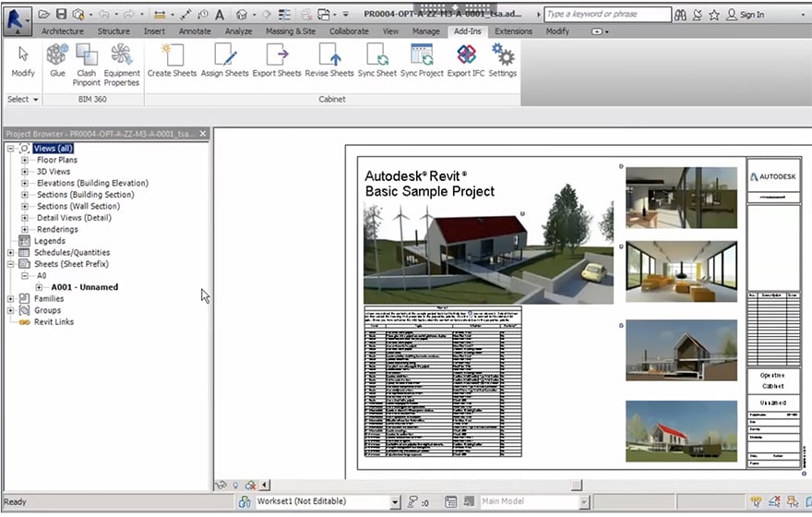Viewport: 812px width, 517px height.
Task: Select the living room interior thumbnail
Action: [x=682, y=271]
